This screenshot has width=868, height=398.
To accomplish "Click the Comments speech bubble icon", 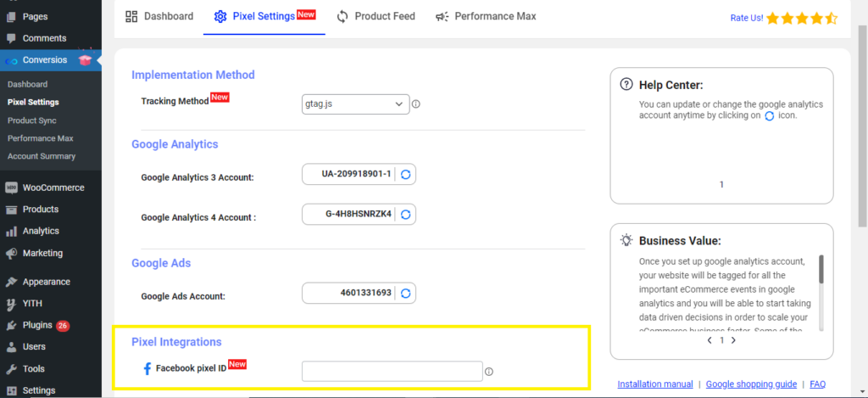I will pyautogui.click(x=11, y=38).
